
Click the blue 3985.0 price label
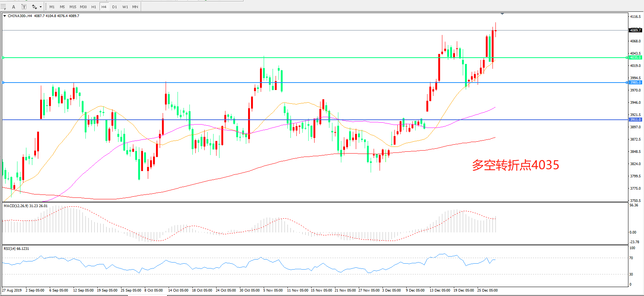635,83
